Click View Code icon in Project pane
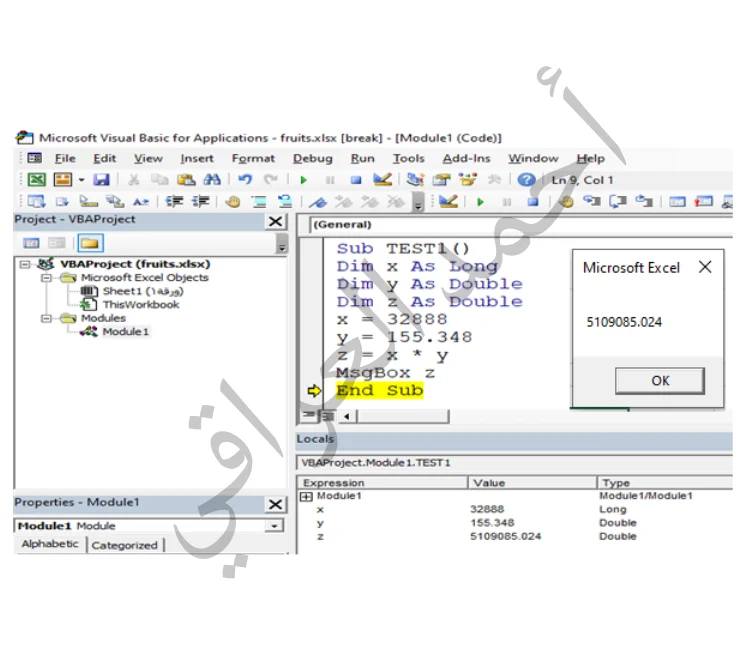The width and height of the screenshot is (751, 664). 31,243
